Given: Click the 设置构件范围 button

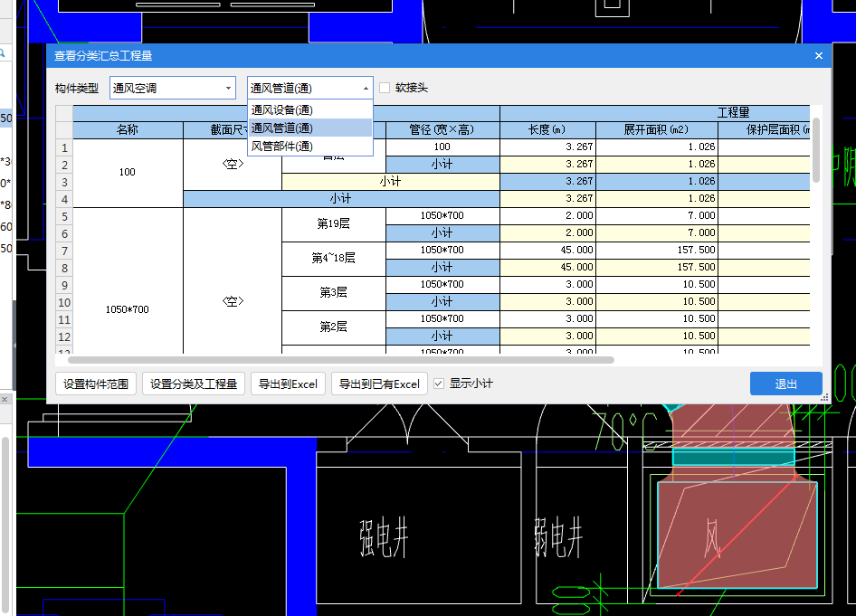Looking at the screenshot, I should [96, 384].
